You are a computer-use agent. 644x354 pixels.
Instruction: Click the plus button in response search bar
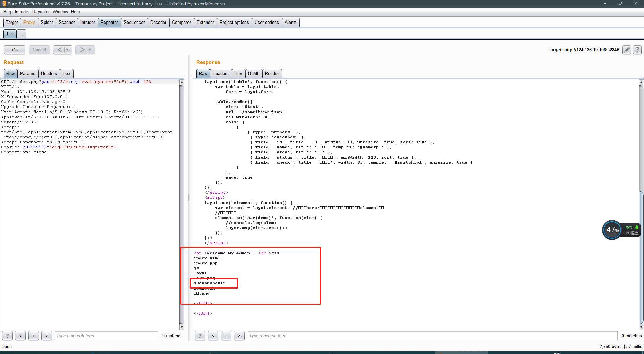(226, 336)
